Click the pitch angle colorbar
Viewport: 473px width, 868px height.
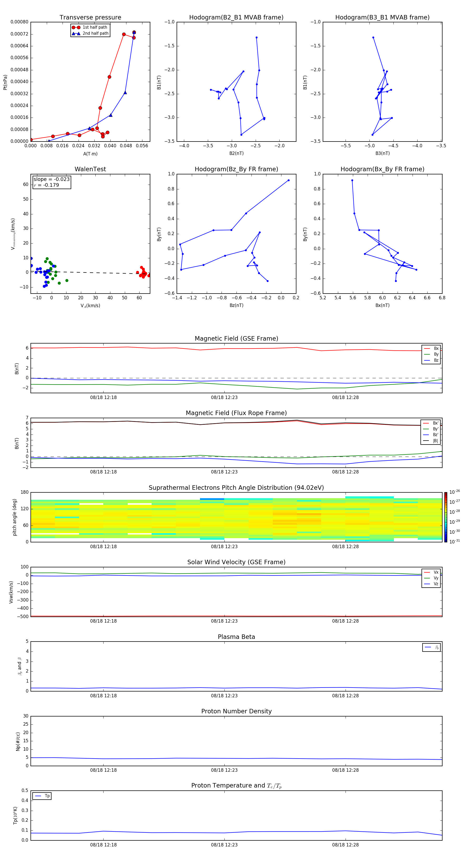(445, 517)
